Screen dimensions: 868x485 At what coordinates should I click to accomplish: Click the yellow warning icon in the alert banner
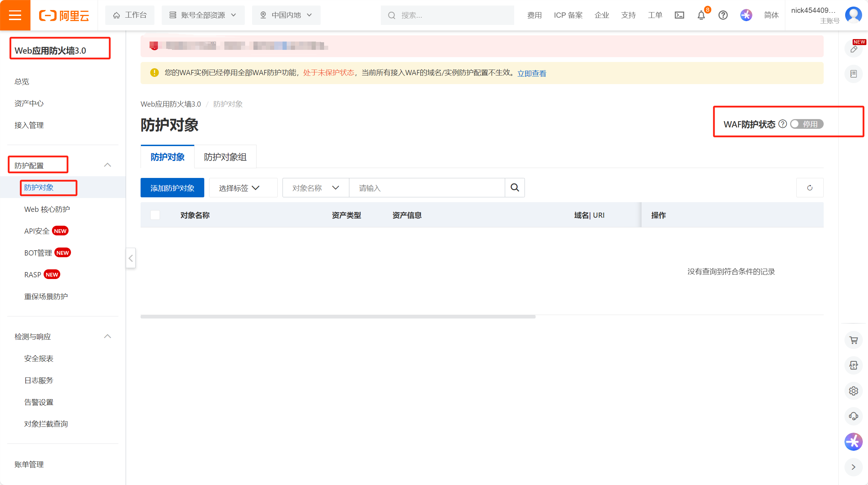(x=154, y=73)
